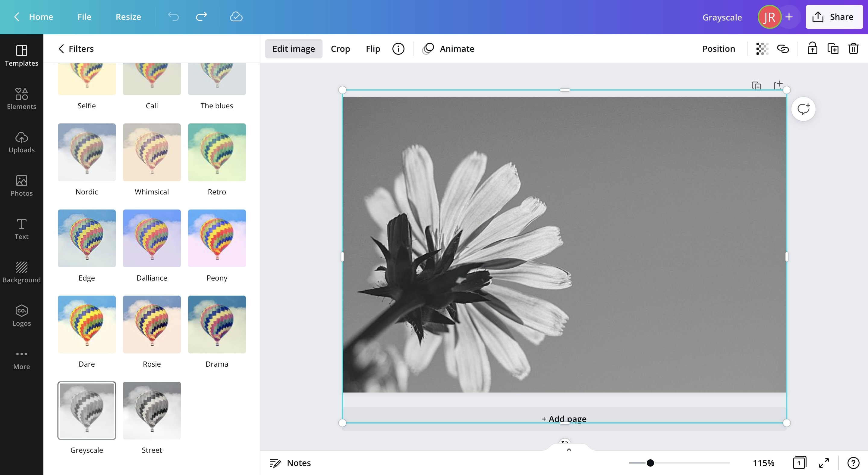This screenshot has height=475, width=868.
Task: Collapse the Filters panel with the back chevron
Action: click(61, 48)
